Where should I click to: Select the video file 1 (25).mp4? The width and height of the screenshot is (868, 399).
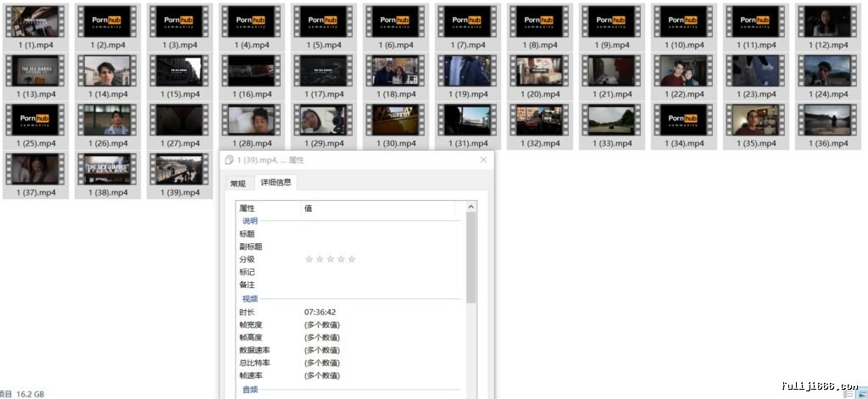coord(36,125)
